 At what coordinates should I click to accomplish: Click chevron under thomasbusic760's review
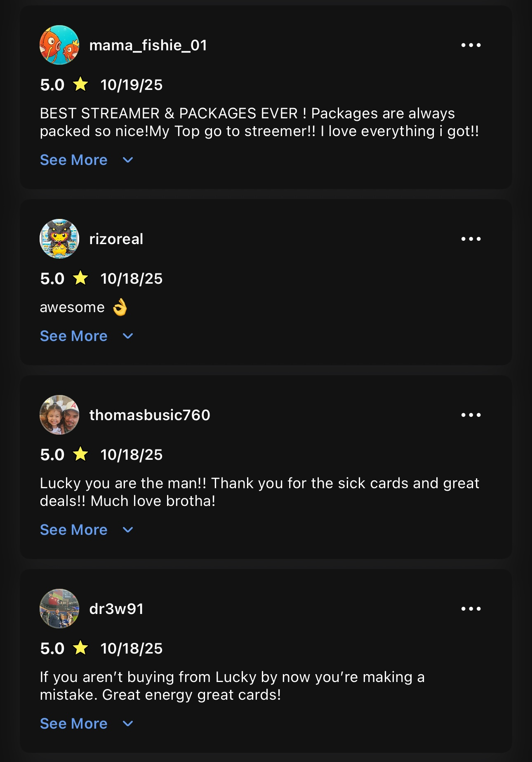click(x=128, y=530)
